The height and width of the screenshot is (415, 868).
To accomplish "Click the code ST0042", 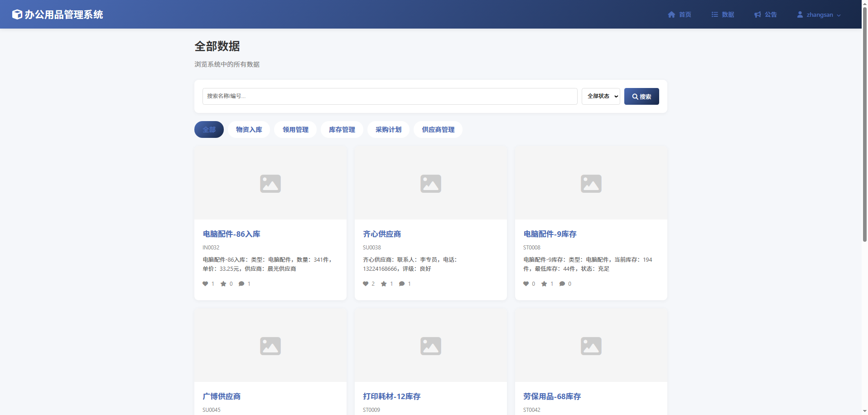I will [x=532, y=410].
